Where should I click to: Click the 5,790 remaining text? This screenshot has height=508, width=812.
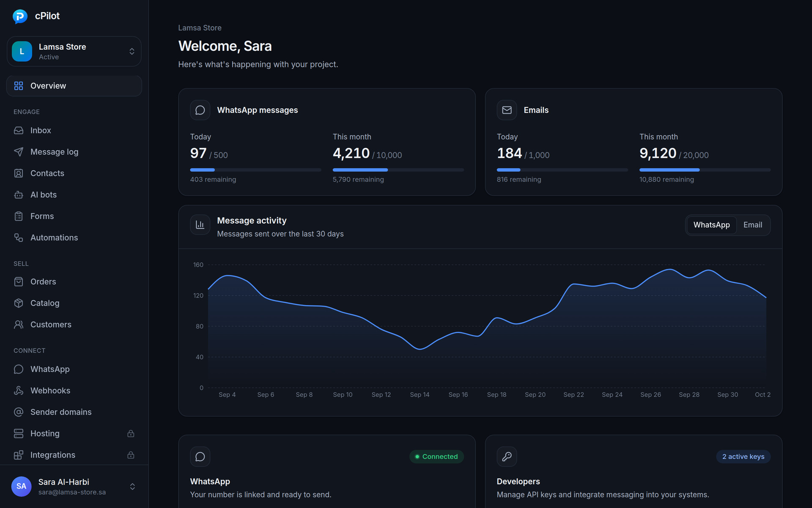coord(358,179)
